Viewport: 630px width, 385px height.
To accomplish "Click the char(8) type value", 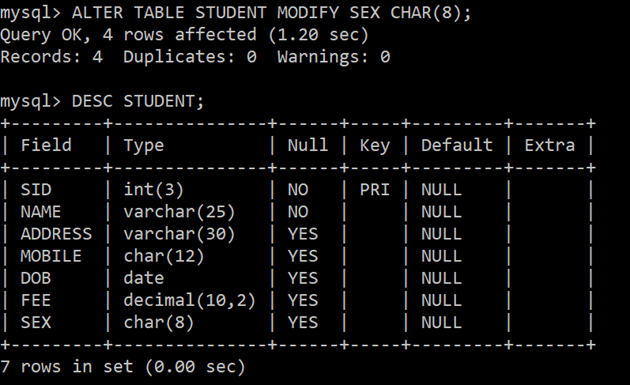I will pos(158,322).
